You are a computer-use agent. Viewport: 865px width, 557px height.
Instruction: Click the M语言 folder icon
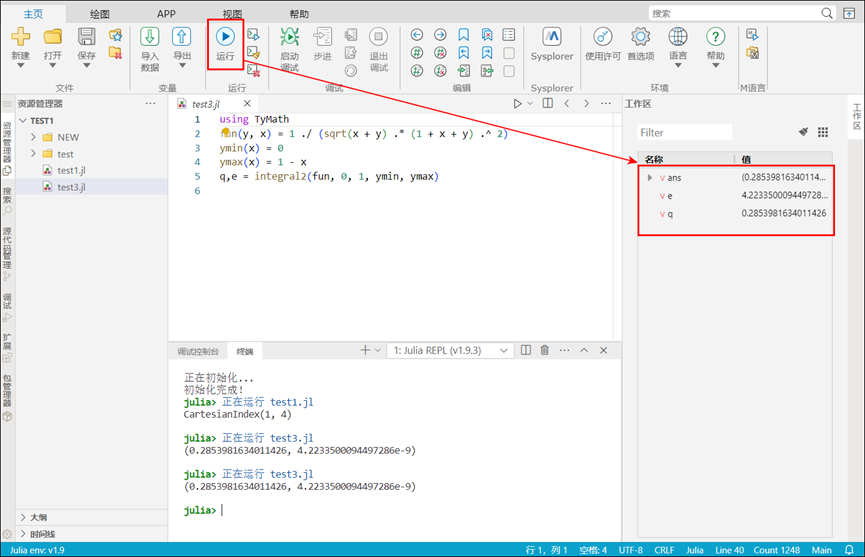coord(752,53)
